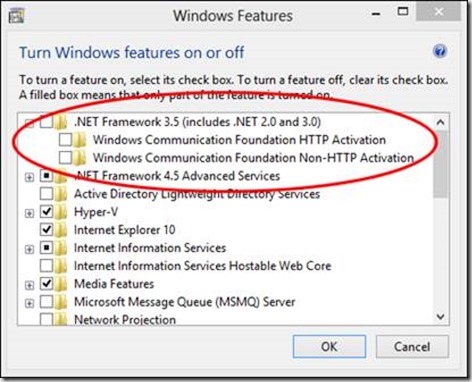Select Active Directory Lightweight Directory Services item
Viewport: 472px width, 382px height.
click(x=197, y=194)
